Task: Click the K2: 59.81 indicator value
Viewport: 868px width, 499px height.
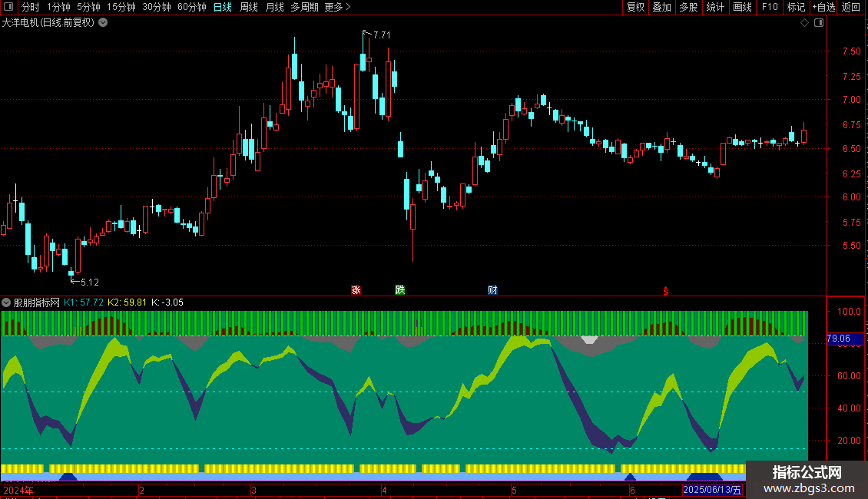Action: (128, 302)
